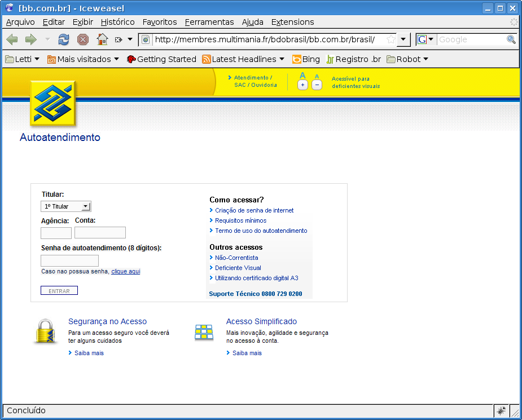The width and height of the screenshot is (522, 420).
Task: Open the Favoritos menu
Action: coord(160,22)
